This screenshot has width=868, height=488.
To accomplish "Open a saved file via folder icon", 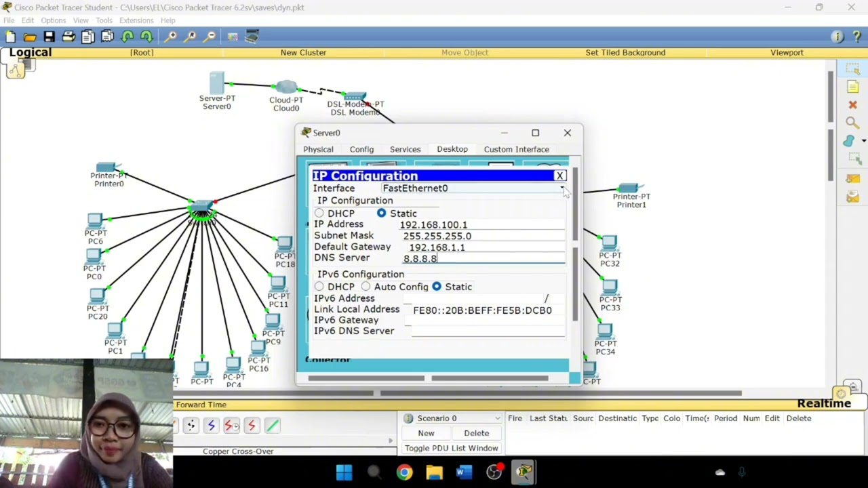I will [x=30, y=37].
